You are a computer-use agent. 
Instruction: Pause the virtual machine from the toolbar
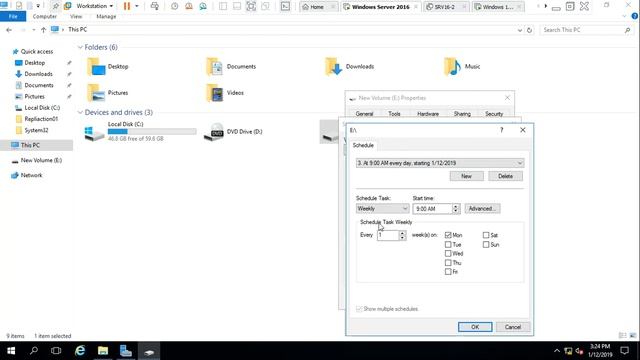click(x=127, y=6)
